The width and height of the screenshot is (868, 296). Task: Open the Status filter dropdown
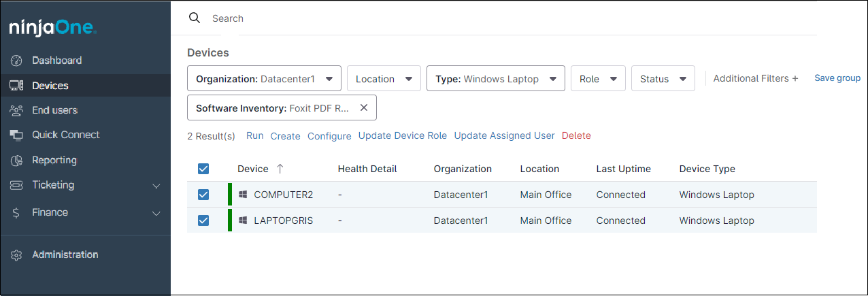pyautogui.click(x=663, y=79)
